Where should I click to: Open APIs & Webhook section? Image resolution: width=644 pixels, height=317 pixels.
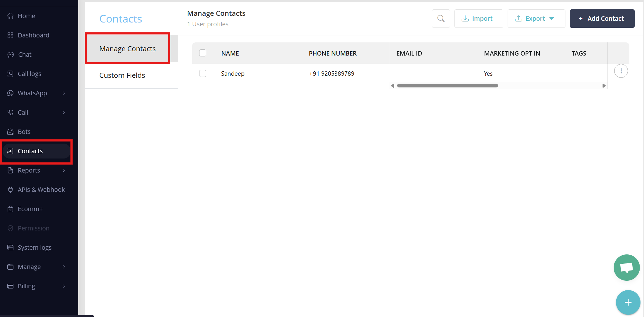41,189
